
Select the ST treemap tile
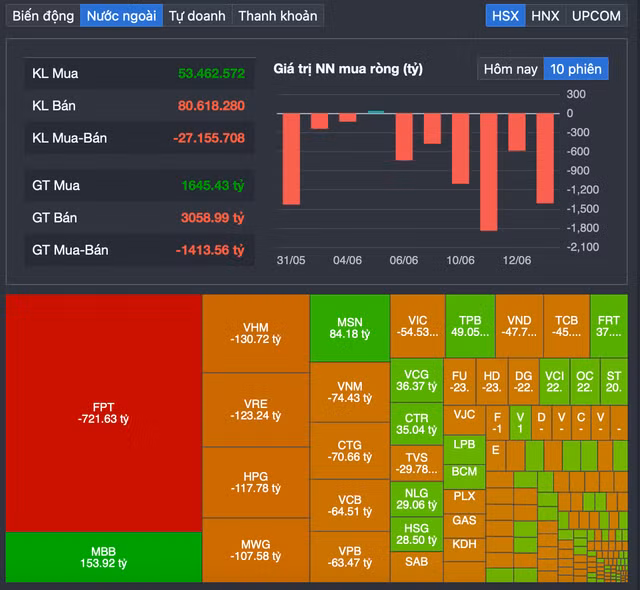click(614, 382)
